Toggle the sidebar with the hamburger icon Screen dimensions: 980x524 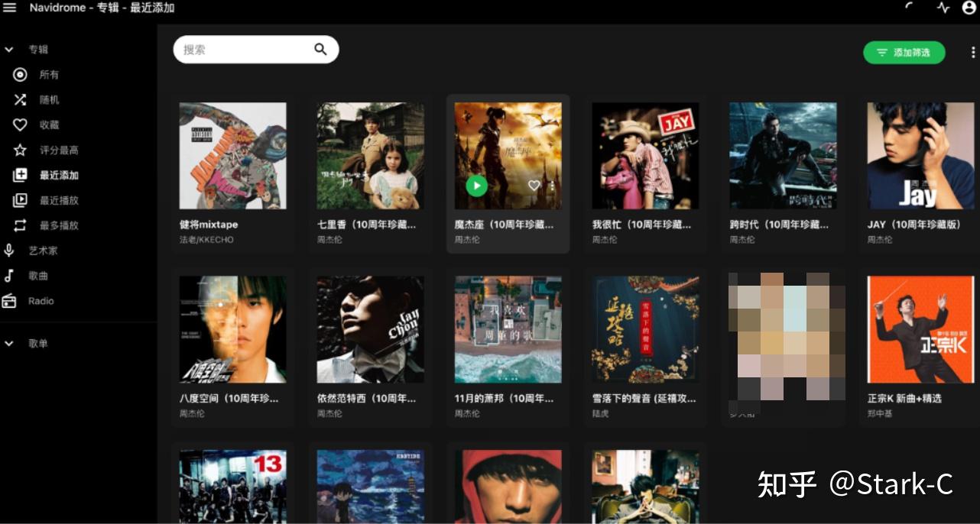point(9,8)
